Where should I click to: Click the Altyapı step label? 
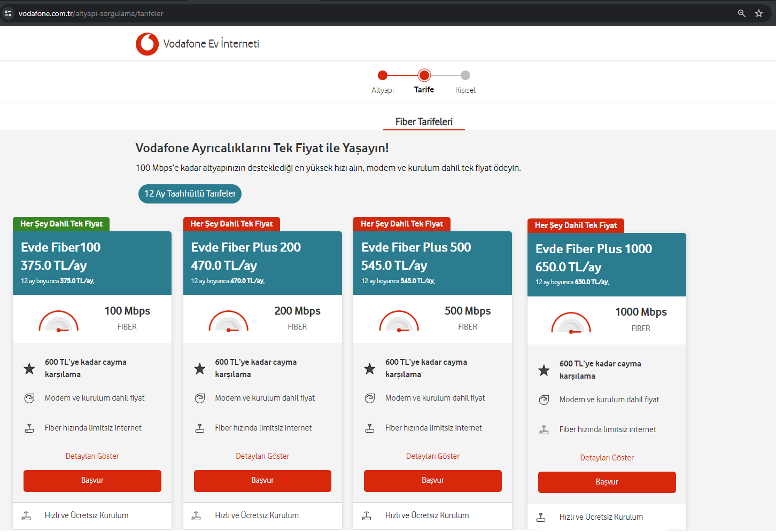[x=383, y=90]
